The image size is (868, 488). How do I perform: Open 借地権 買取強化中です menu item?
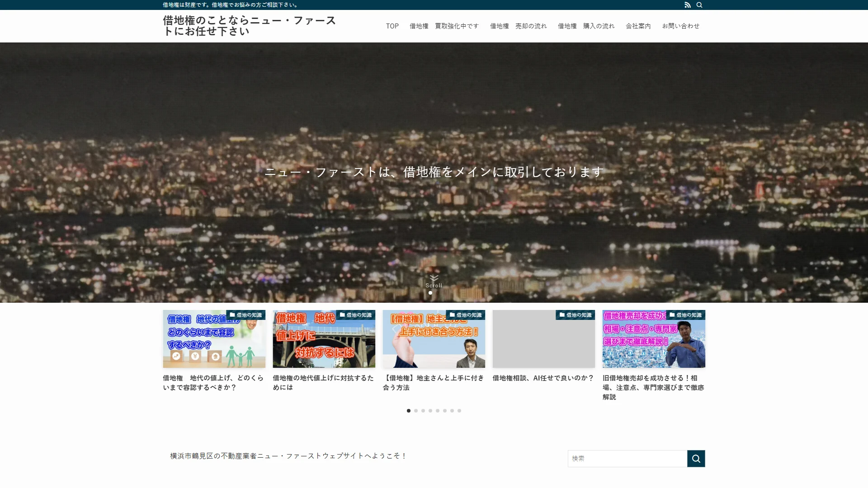[444, 26]
